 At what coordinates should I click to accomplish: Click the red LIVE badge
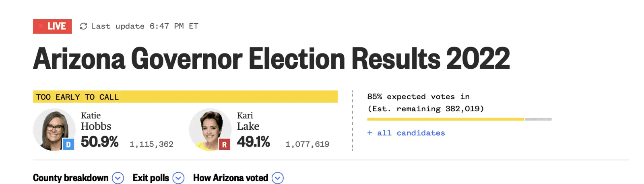[x=52, y=27]
